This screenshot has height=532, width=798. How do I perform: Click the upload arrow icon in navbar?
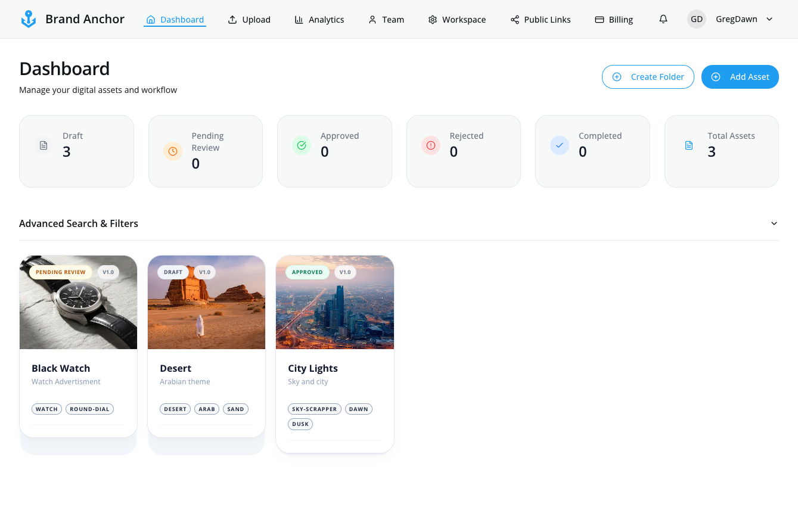coord(232,20)
